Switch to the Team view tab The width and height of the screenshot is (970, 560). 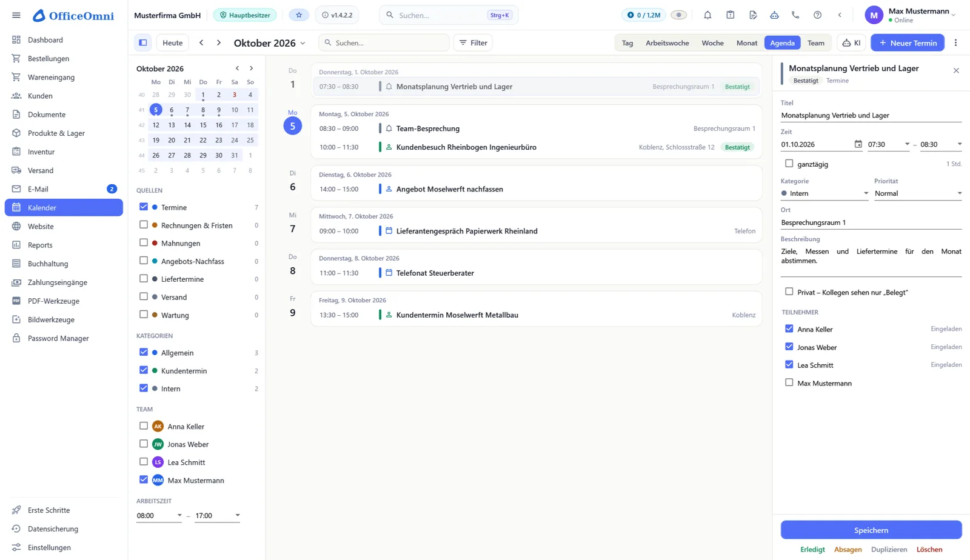coord(816,43)
